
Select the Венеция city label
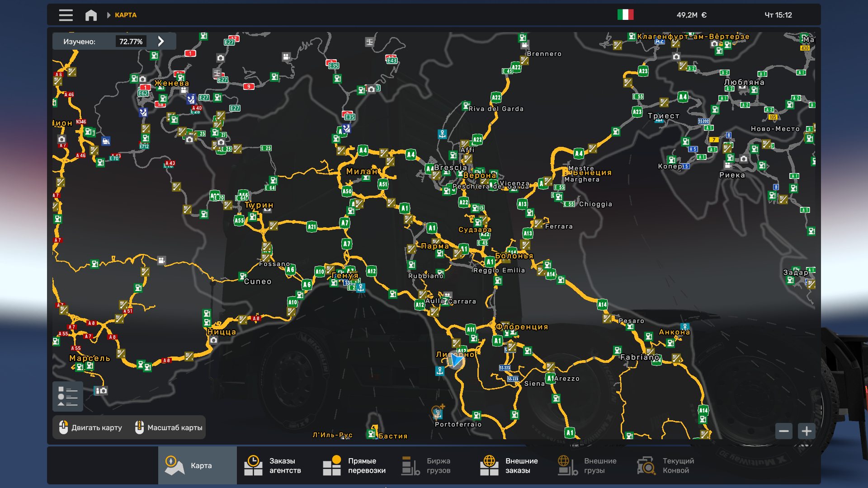(x=592, y=173)
